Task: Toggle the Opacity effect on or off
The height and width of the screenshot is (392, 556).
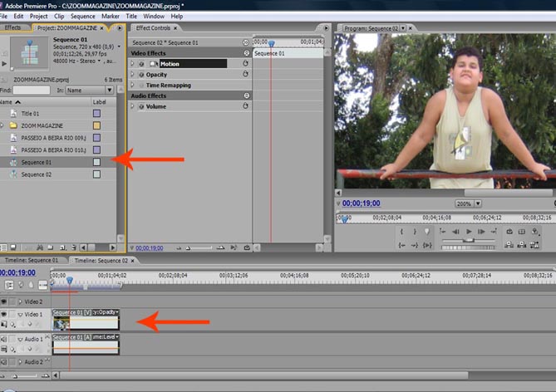Action: click(x=140, y=75)
